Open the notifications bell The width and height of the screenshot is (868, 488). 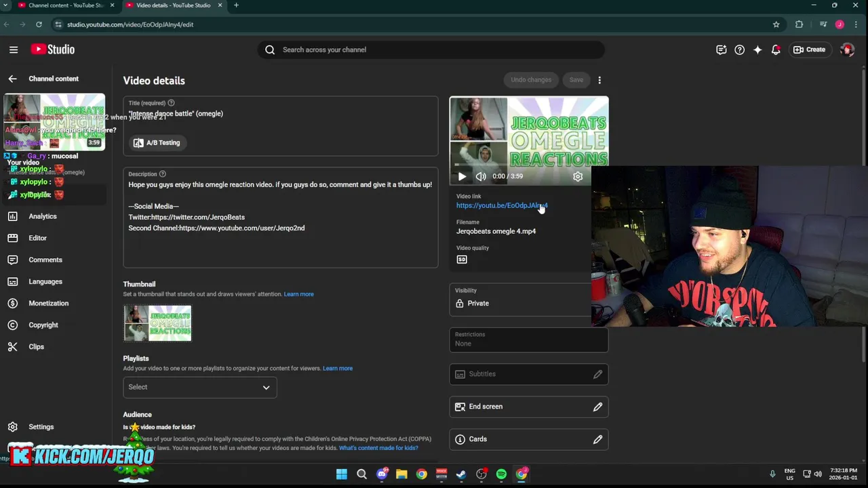[776, 49]
